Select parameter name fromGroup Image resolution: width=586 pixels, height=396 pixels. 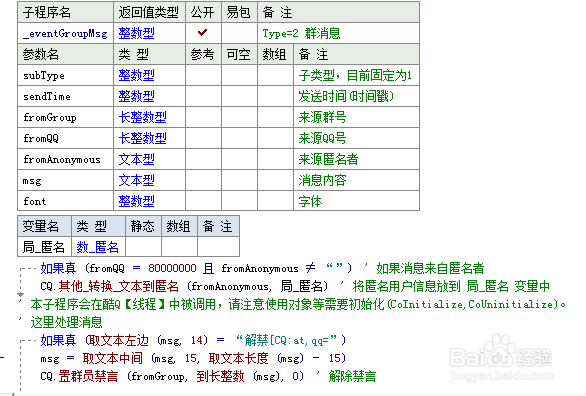click(50, 118)
